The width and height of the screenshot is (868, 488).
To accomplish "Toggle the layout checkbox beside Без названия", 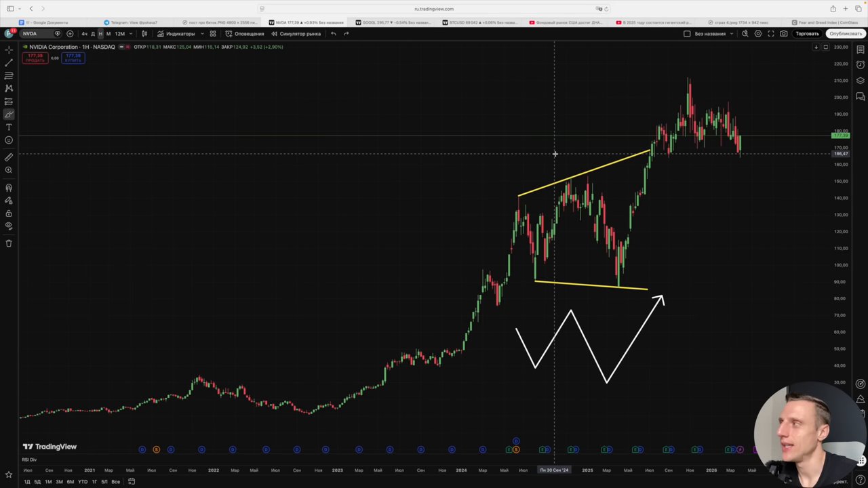I will pos(687,34).
